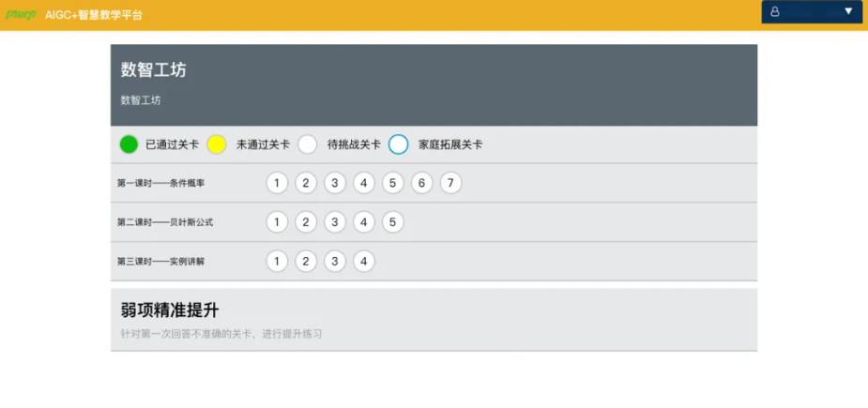
Task: Start level 1 of 第三课时 实例讲解
Action: pos(277,262)
